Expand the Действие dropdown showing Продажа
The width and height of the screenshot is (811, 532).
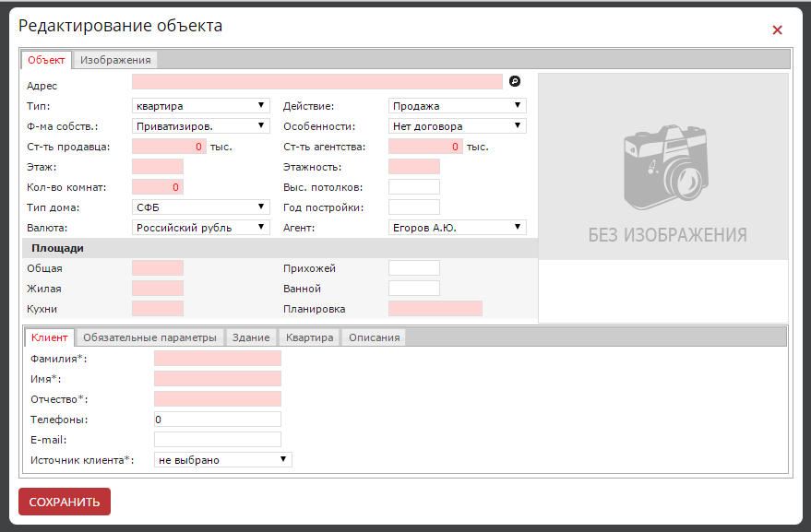[457, 106]
